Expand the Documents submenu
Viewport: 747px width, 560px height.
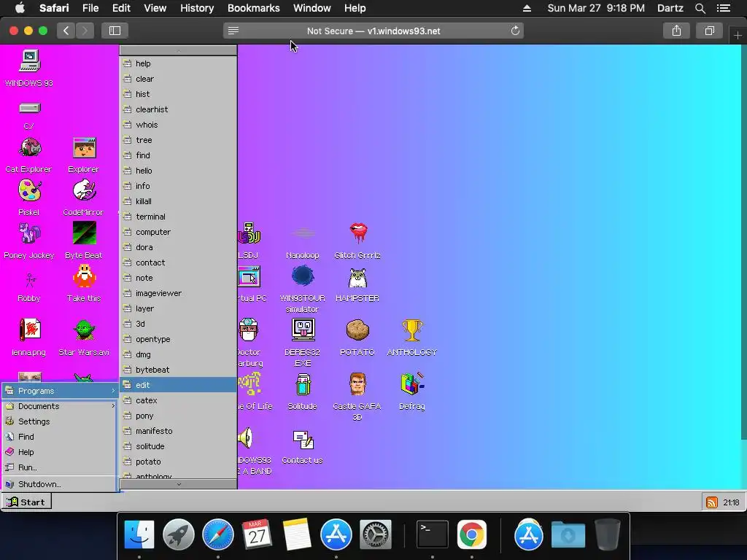tap(60, 406)
